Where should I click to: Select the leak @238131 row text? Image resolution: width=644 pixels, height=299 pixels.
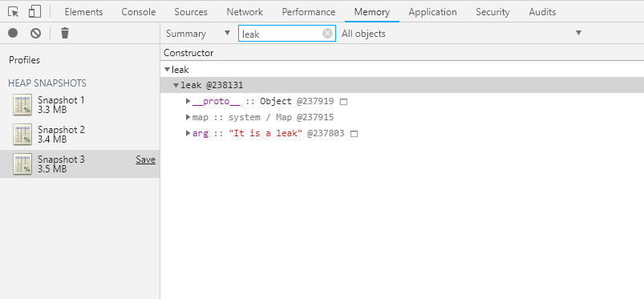[212, 86]
